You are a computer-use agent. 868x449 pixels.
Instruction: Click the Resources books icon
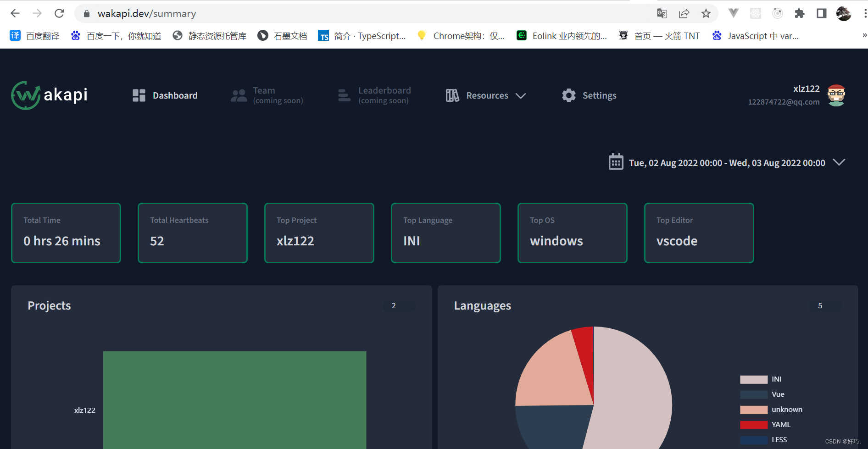click(x=452, y=95)
